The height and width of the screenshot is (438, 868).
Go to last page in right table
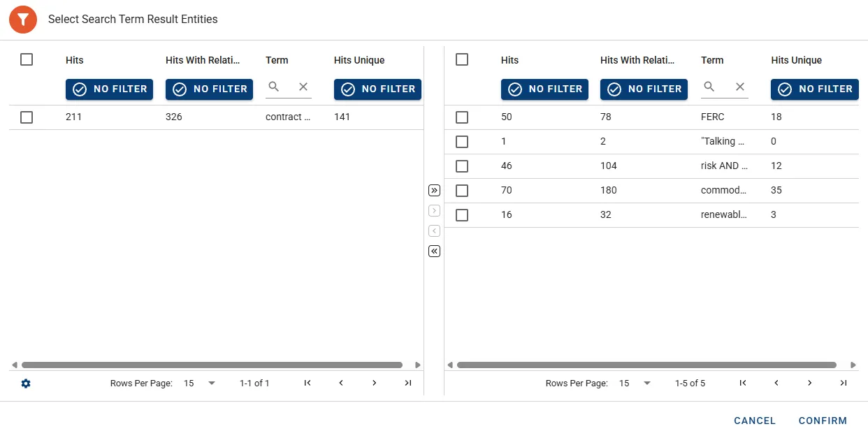(844, 383)
